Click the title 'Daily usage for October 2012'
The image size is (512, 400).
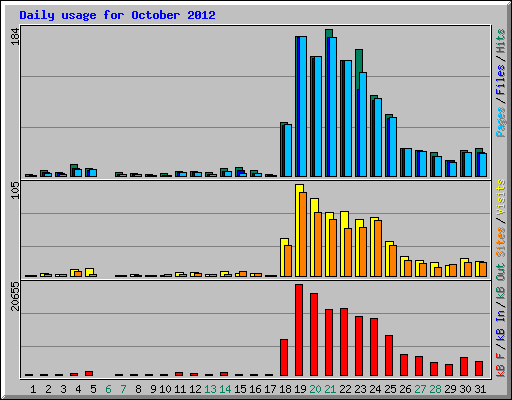click(117, 15)
